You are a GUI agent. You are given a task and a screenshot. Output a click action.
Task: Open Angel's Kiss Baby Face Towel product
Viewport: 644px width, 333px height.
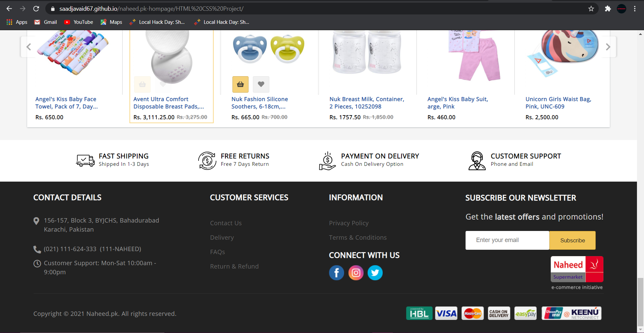click(x=66, y=103)
